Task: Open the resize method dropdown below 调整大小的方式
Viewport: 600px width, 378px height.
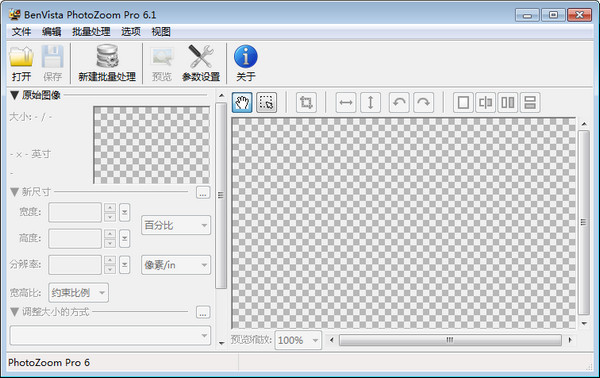Action: (110, 336)
